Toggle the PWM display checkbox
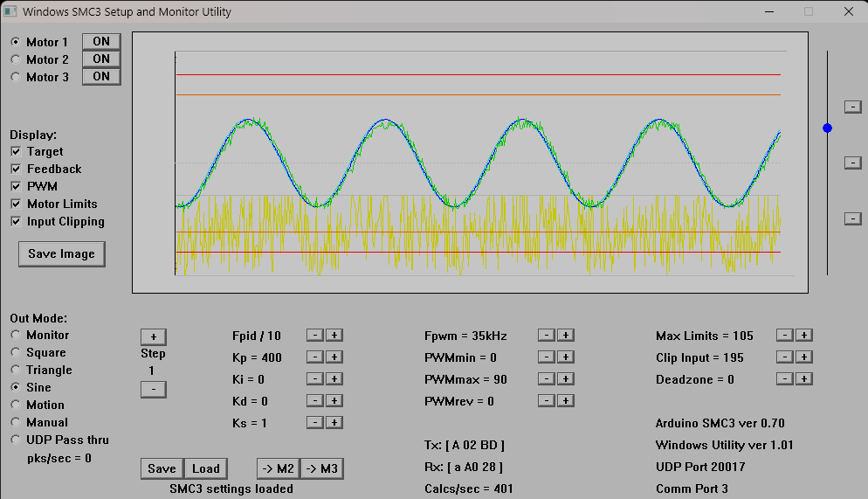 click(16, 186)
